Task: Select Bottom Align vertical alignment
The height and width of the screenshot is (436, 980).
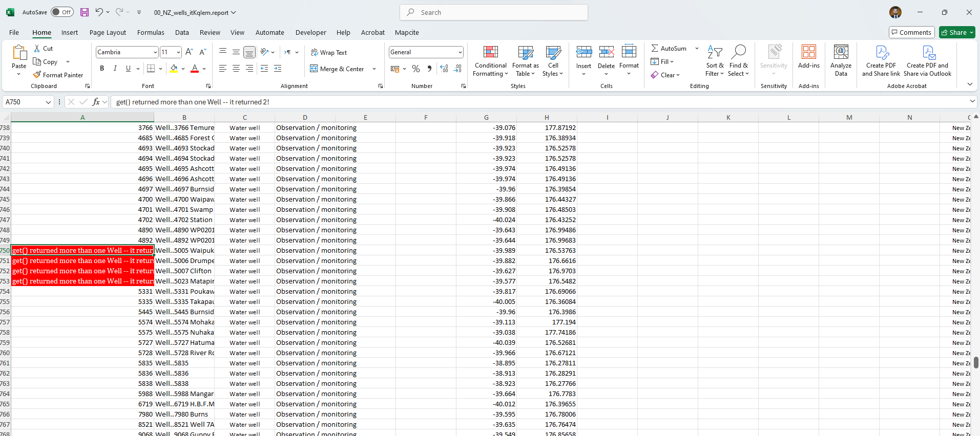Action: click(249, 52)
